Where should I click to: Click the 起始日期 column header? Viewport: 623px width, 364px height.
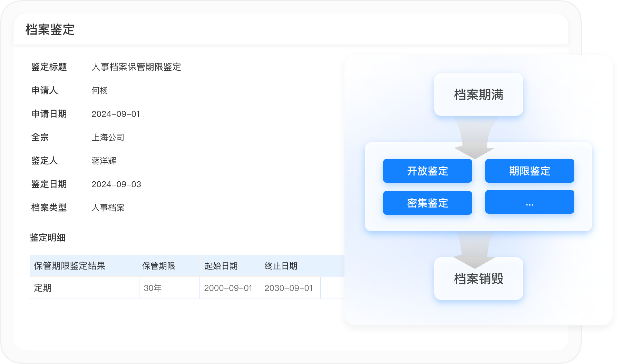click(x=221, y=266)
